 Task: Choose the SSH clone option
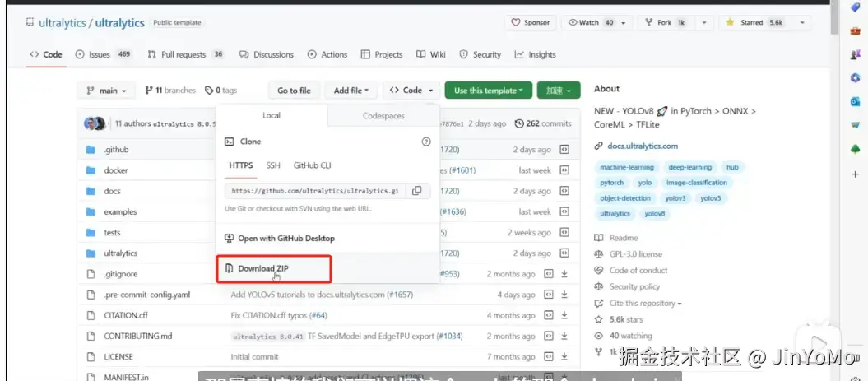[273, 165]
